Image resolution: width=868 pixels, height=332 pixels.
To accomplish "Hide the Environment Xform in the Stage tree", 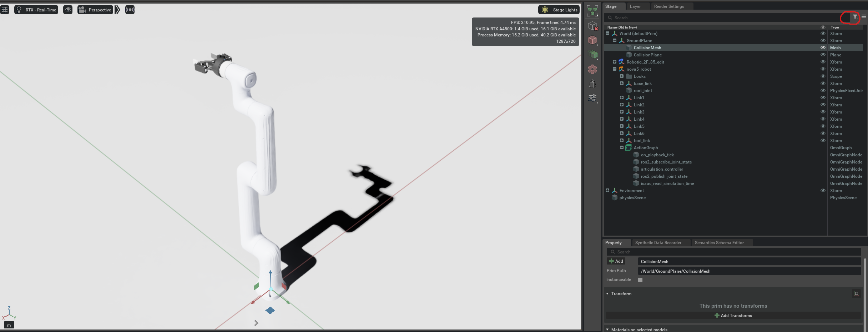I will click(823, 190).
